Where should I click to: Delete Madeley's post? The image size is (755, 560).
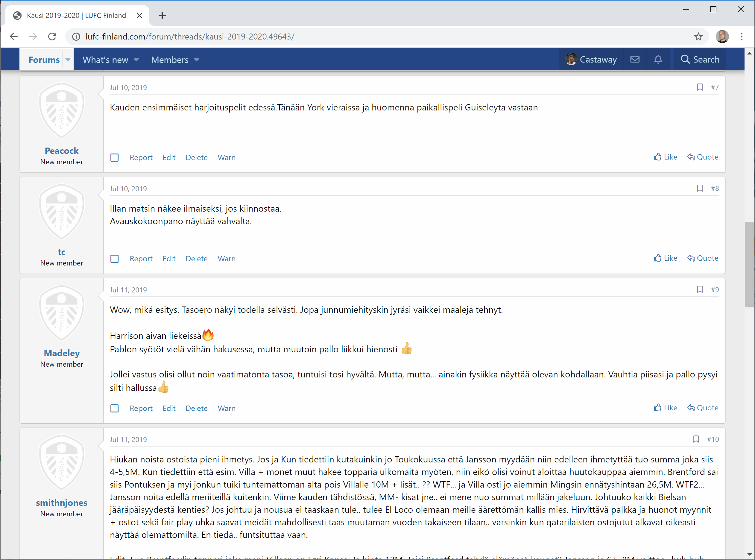click(197, 408)
